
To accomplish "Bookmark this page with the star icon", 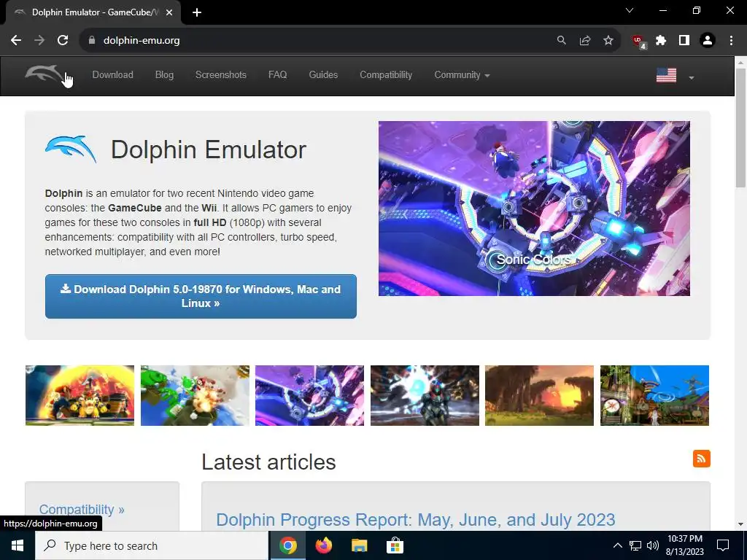I will 608,41.
